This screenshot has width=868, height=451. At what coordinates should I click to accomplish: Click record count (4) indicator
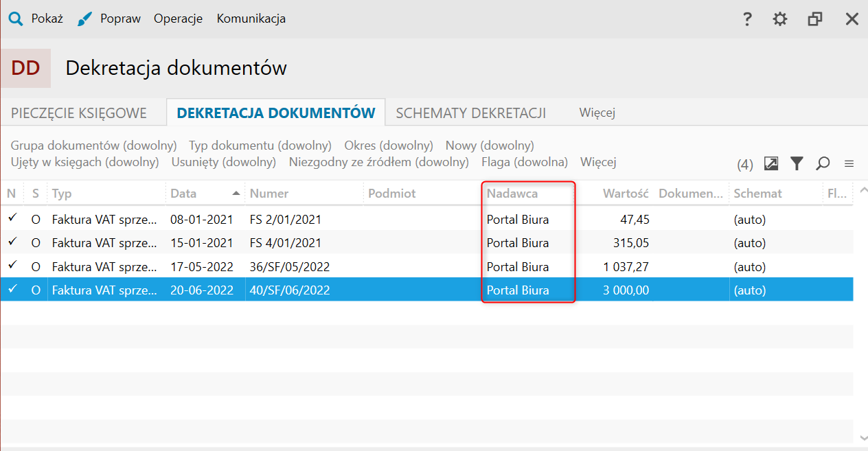[x=745, y=164]
